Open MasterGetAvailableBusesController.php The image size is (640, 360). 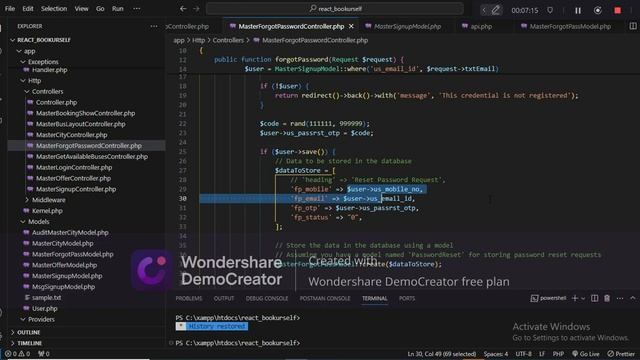click(x=92, y=157)
